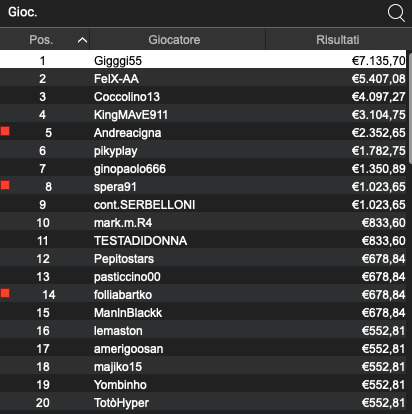Select cont.SERBELLONI in ninth place
This screenshot has height=414, width=412.
tap(203, 205)
